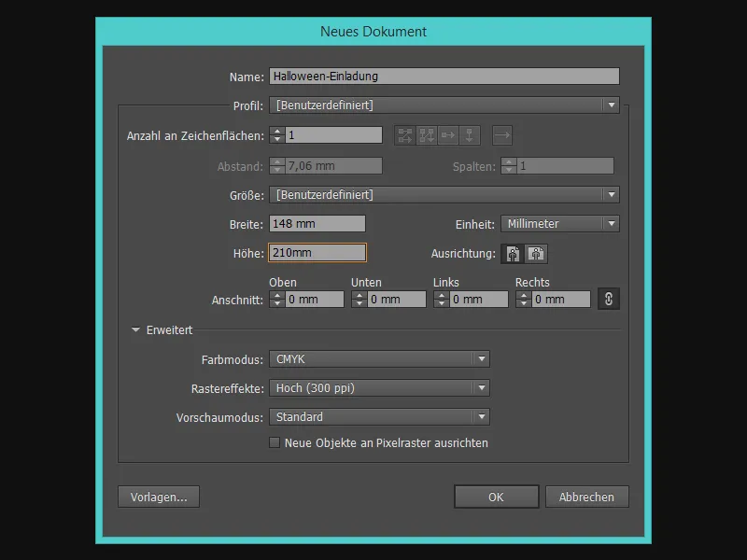Screen dimensions: 747x560
Task: Click the change layout direction arrow icon
Action: pyautogui.click(x=502, y=135)
